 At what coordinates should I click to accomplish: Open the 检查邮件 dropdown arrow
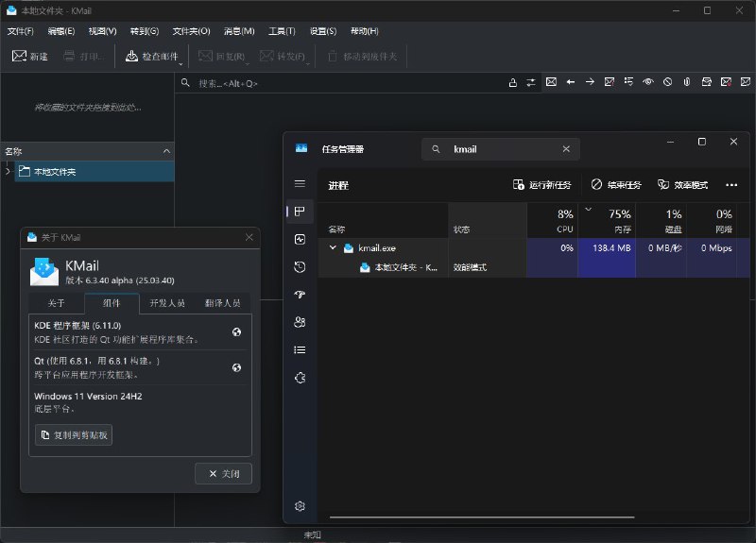click(x=180, y=62)
